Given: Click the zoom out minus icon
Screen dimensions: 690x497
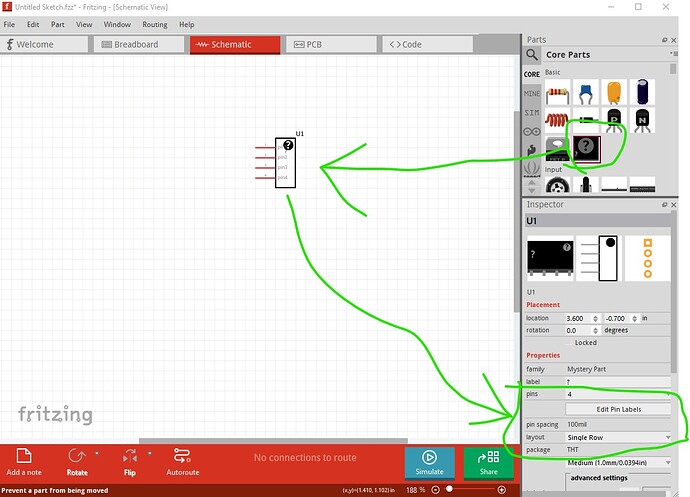Looking at the screenshot, I should pyautogui.click(x=435, y=490).
